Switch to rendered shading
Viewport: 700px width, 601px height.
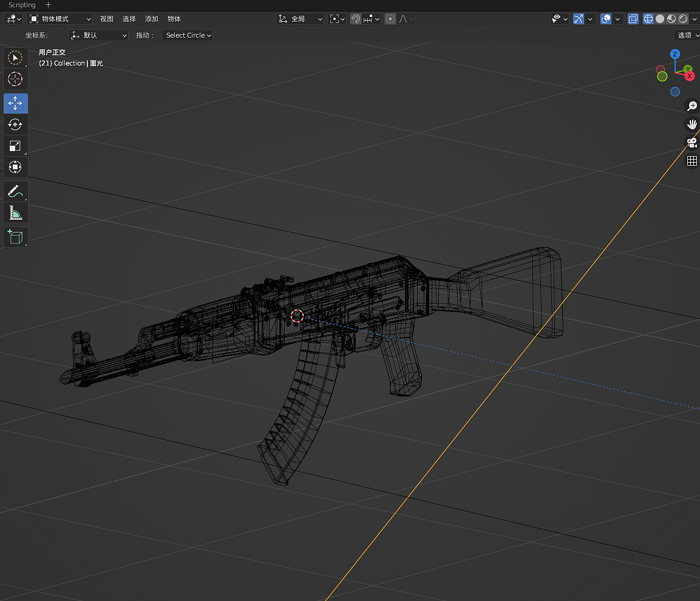[x=682, y=19]
